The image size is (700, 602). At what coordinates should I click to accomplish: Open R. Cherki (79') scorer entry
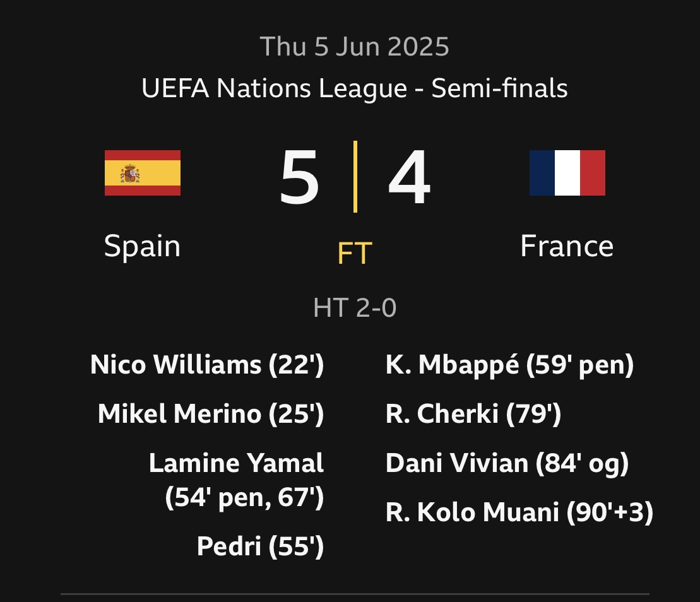(x=473, y=414)
